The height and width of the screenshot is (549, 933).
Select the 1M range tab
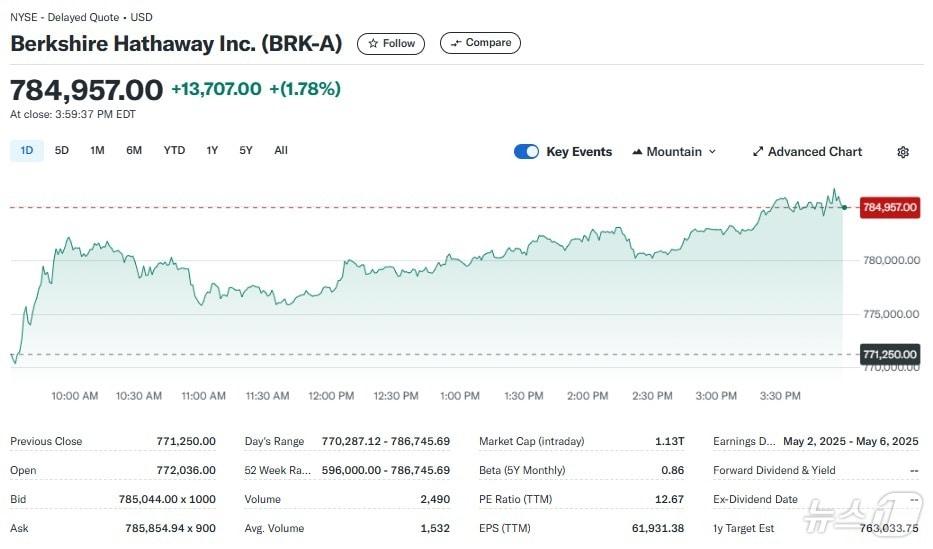tap(97, 151)
